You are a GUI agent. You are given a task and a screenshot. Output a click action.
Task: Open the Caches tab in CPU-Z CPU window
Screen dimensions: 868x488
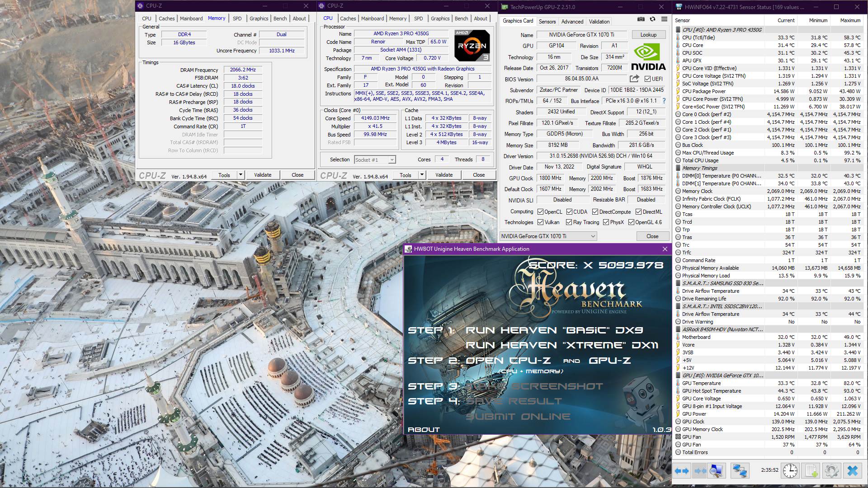click(x=348, y=19)
